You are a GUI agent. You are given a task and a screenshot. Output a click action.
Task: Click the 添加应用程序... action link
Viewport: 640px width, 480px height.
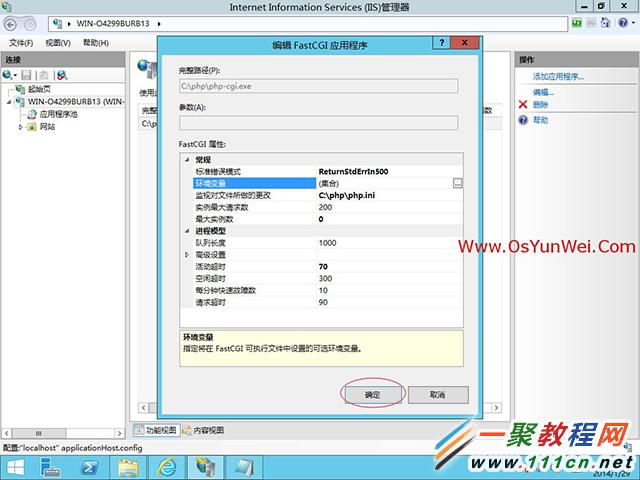pos(558,76)
